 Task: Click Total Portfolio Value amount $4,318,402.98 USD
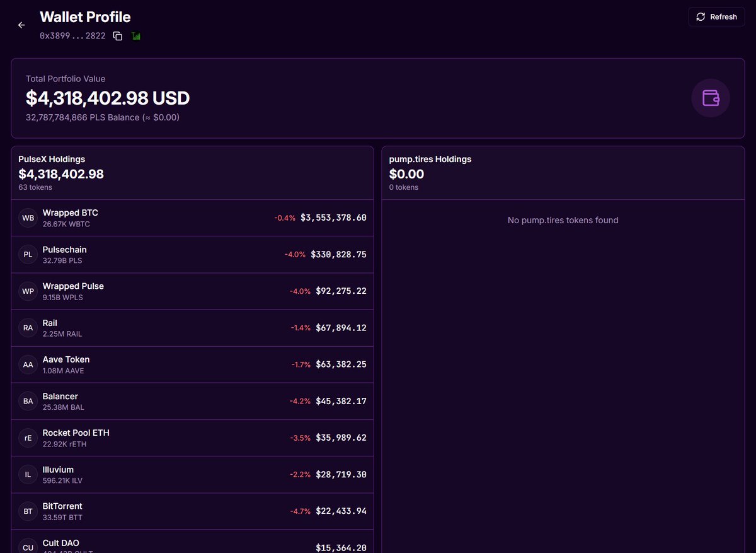108,98
